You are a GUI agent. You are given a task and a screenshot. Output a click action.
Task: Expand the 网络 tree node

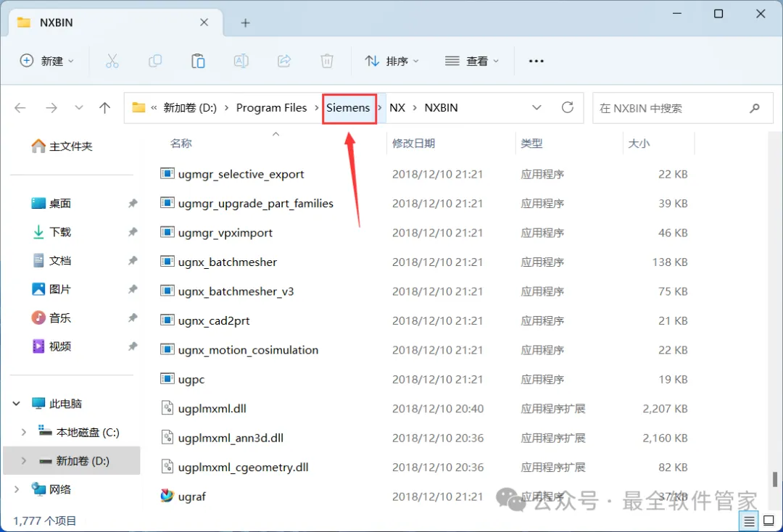click(x=17, y=489)
